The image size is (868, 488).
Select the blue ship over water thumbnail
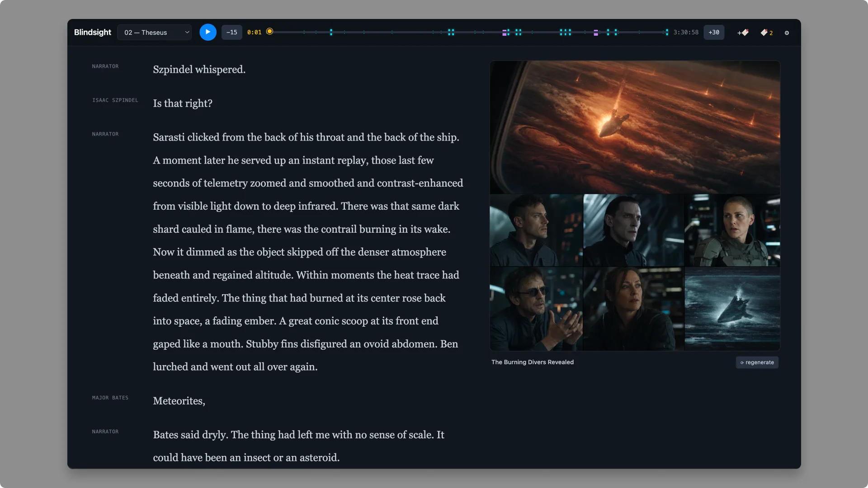click(732, 309)
